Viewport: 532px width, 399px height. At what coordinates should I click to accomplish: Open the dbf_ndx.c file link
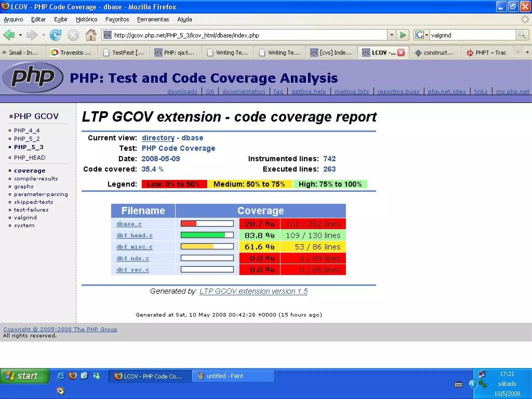132,258
